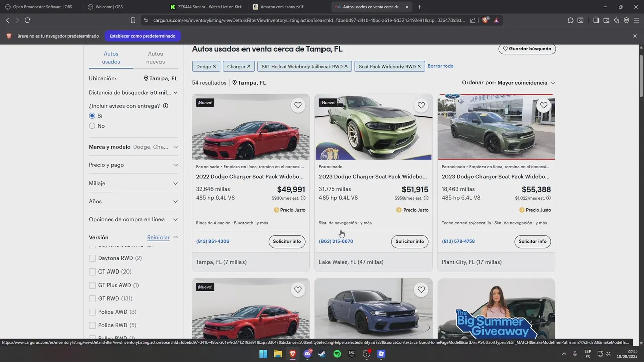The width and height of the screenshot is (644, 362).
Task: Click Guardar búsqueda button
Action: (527, 49)
